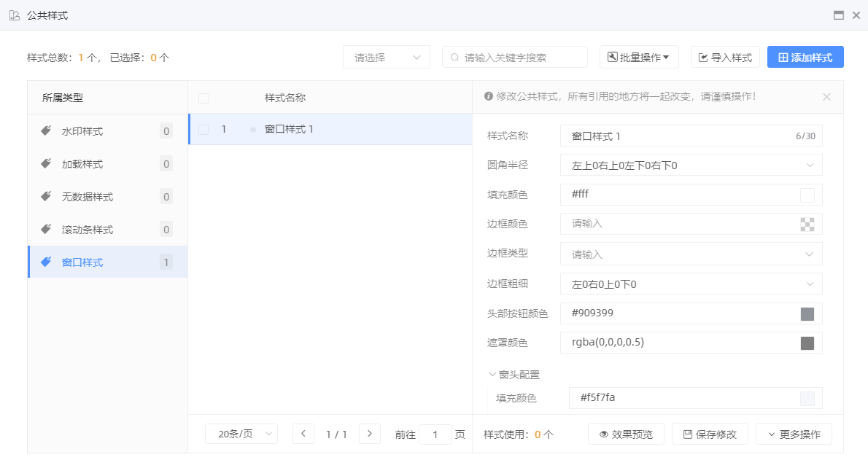This screenshot has height=468, width=868.
Task: Collapse the 窗头配置 section
Action: click(514, 375)
